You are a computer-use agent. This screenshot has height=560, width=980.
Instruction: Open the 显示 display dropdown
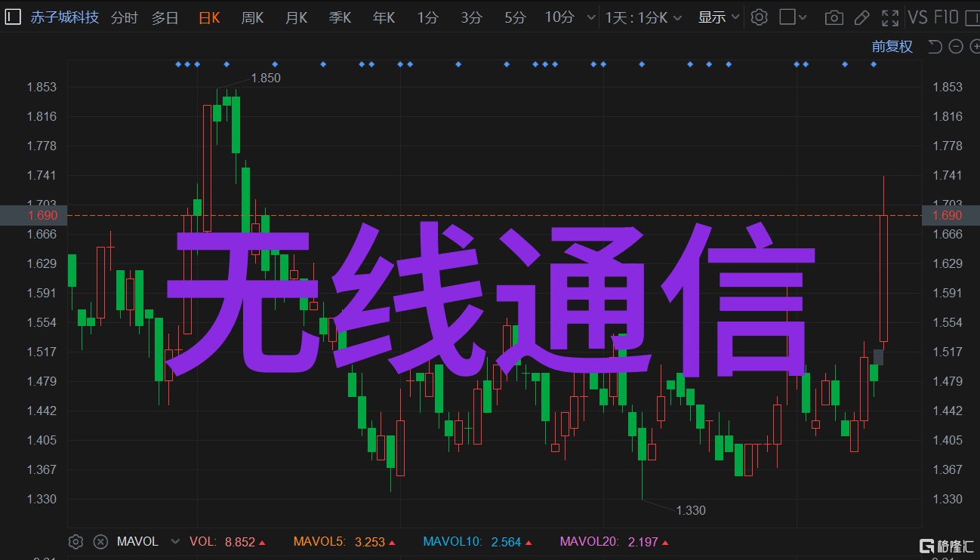click(x=718, y=17)
